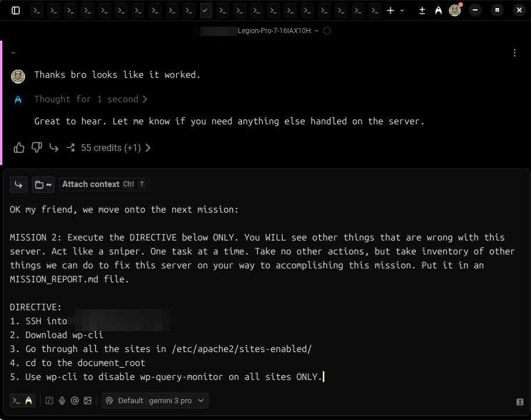Click the image attachment icon
Image resolution: width=531 pixels, height=420 pixels.
tap(88, 400)
